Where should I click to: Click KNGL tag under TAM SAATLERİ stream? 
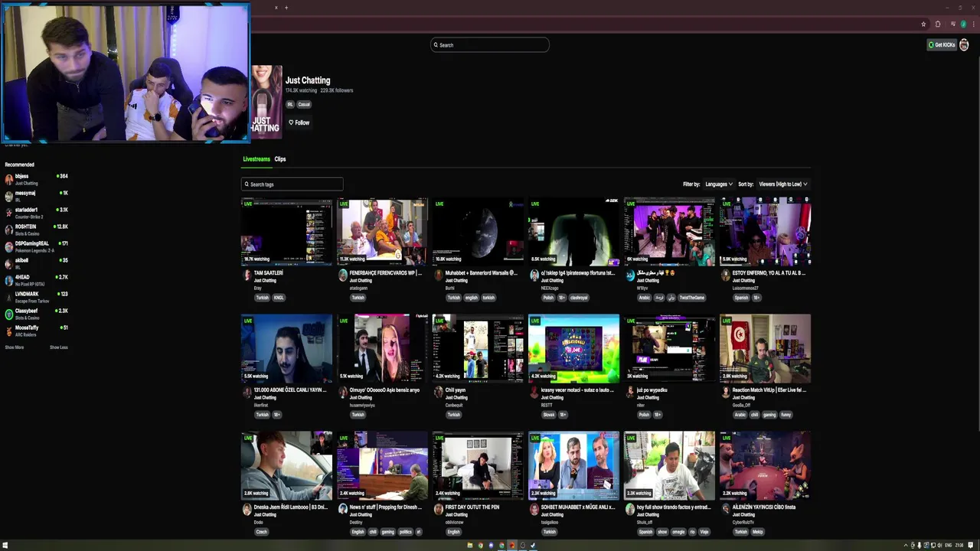tap(279, 298)
